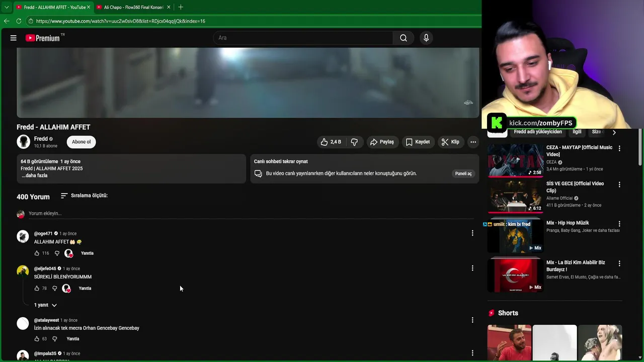Click the Klip button

click(450, 142)
